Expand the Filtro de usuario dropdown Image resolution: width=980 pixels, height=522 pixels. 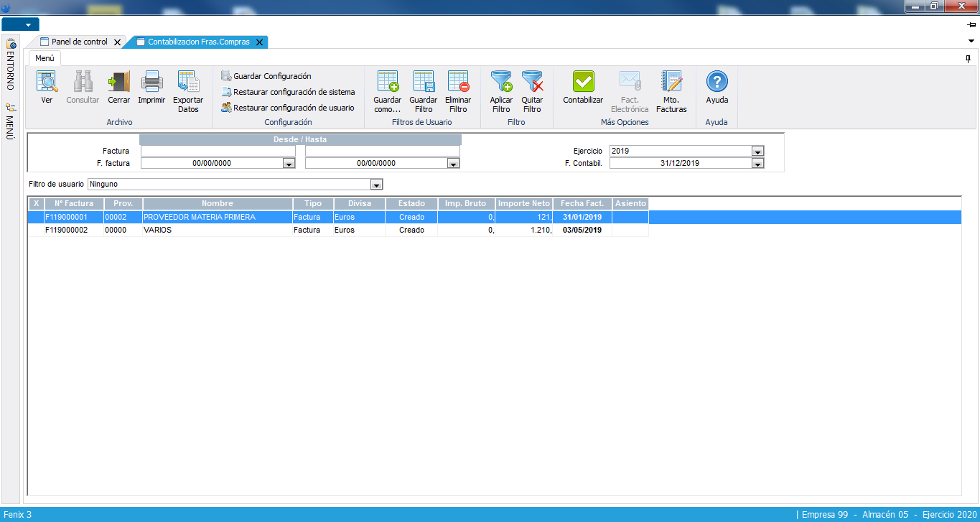click(x=377, y=185)
